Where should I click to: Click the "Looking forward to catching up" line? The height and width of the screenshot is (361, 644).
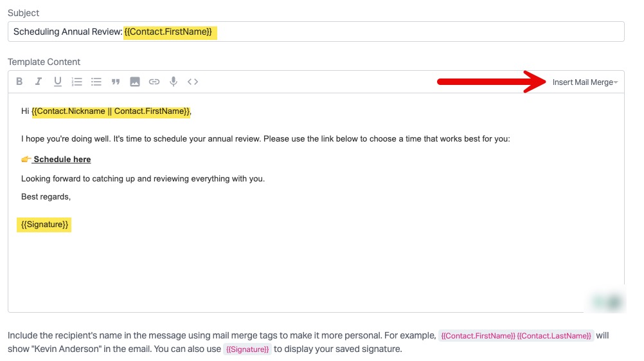point(143,179)
